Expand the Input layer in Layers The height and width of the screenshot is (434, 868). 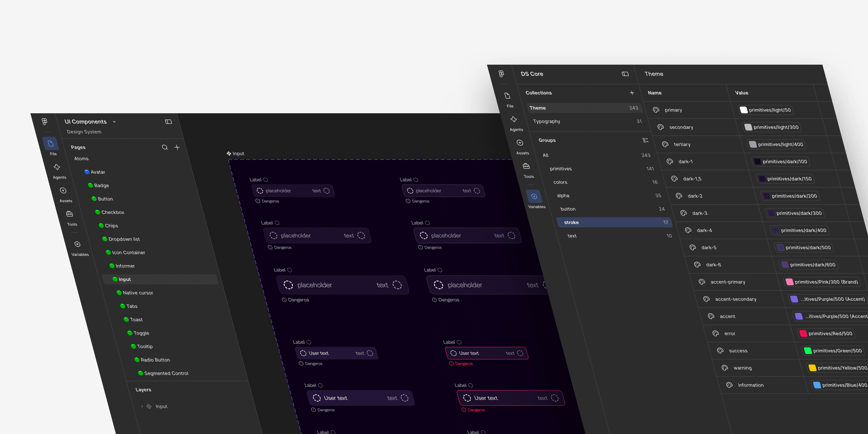(142, 406)
